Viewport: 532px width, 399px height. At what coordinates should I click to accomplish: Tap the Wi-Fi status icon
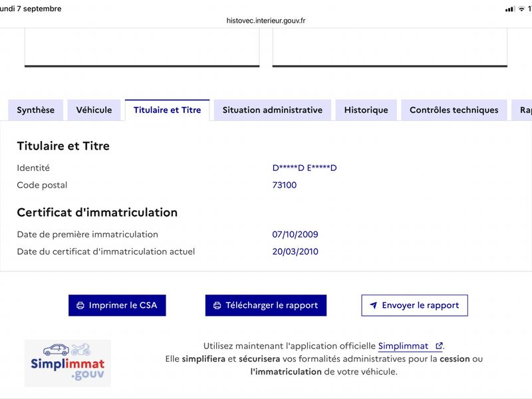point(521,9)
